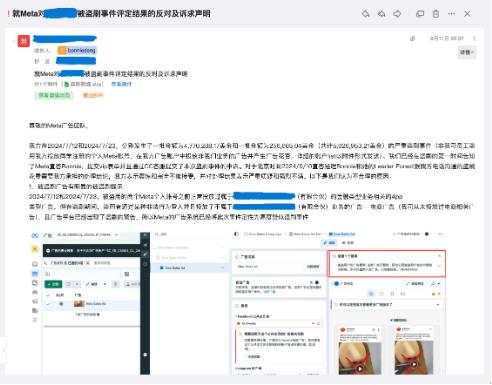Open the three-dot more actions menu
This screenshot has width=492, height=385.
click(x=451, y=14)
